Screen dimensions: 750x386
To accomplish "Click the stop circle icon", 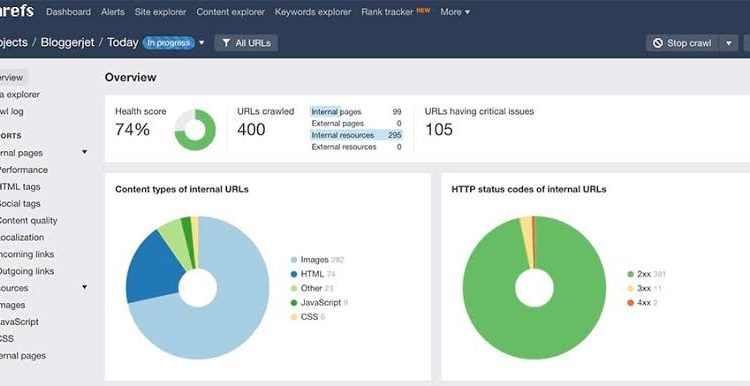I will point(658,43).
